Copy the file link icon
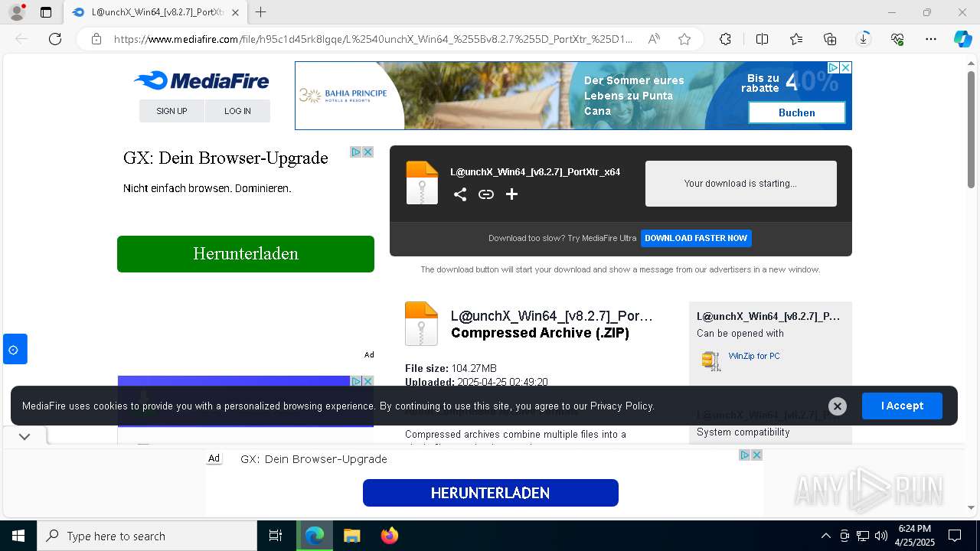Viewport: 980px width, 551px height. click(x=486, y=194)
